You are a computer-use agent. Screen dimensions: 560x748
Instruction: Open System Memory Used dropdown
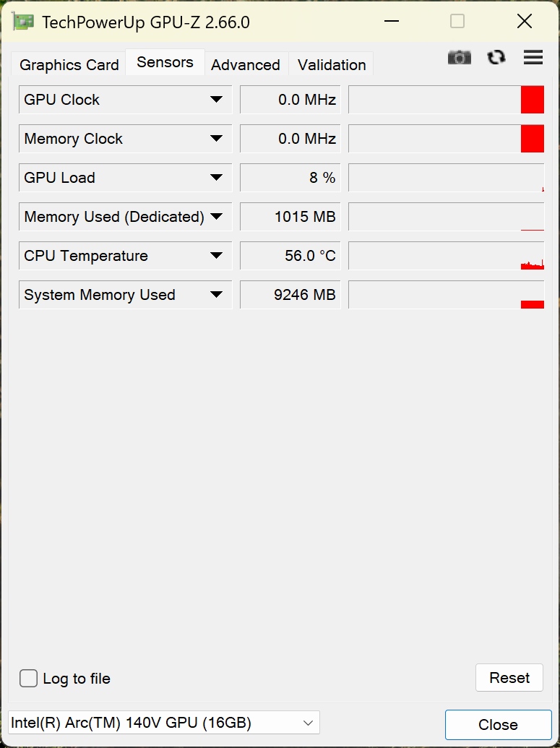point(216,296)
